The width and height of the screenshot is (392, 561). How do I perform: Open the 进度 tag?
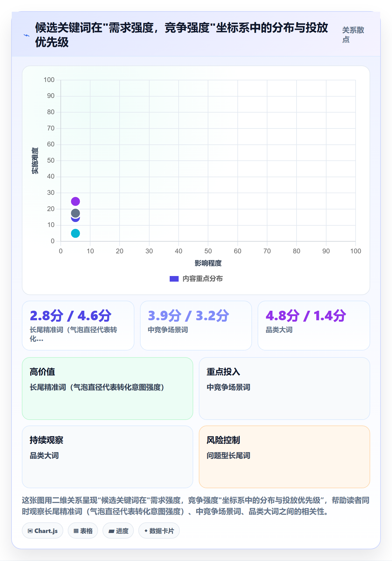tap(118, 530)
